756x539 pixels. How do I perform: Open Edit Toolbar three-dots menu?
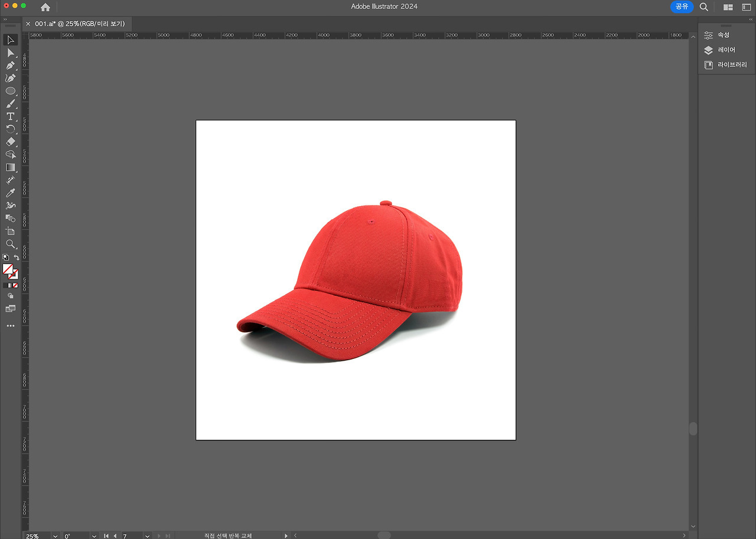tap(11, 326)
